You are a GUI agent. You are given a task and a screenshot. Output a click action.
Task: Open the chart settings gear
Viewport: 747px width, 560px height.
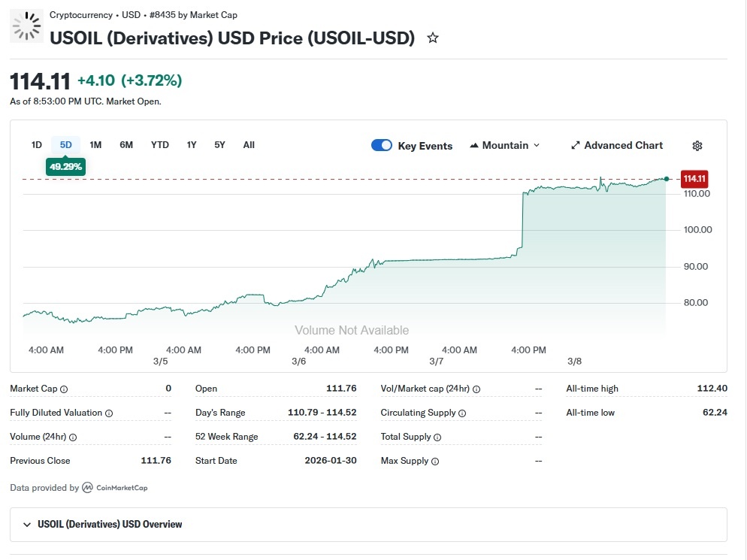[x=697, y=145]
